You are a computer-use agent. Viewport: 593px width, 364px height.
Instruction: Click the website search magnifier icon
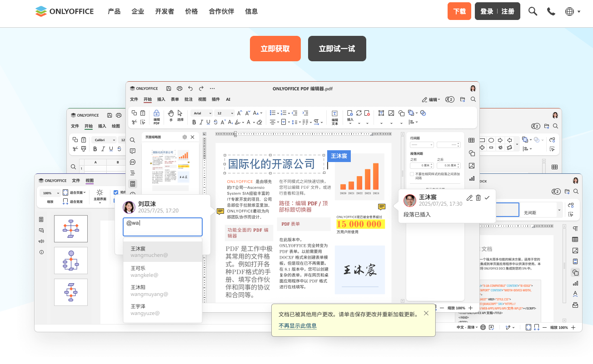coord(533,11)
